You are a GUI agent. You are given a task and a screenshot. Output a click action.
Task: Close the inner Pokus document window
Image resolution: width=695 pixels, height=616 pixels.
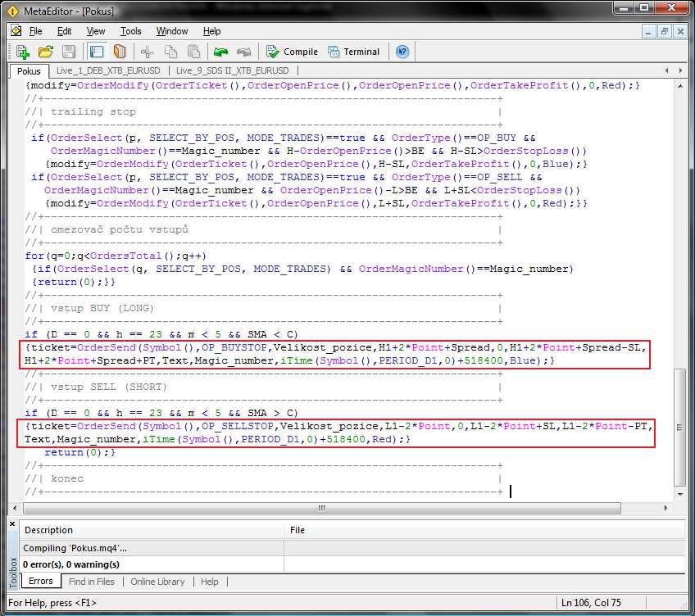pos(679,31)
